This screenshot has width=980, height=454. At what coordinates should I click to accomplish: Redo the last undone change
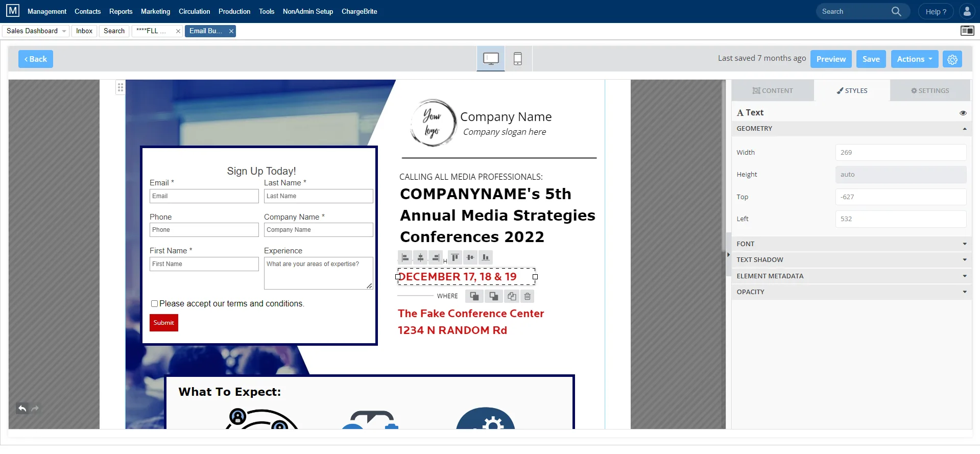click(x=35, y=408)
